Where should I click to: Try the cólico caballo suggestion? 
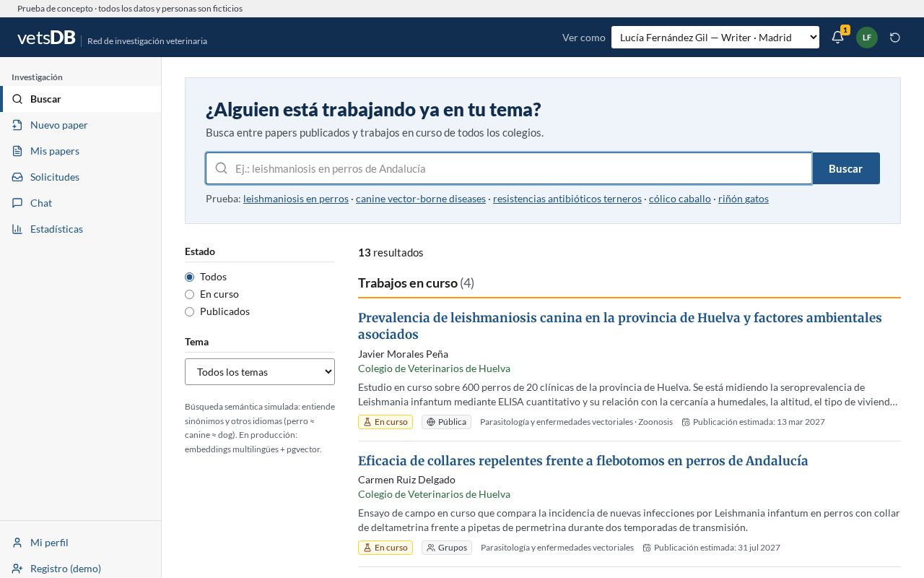click(x=680, y=199)
